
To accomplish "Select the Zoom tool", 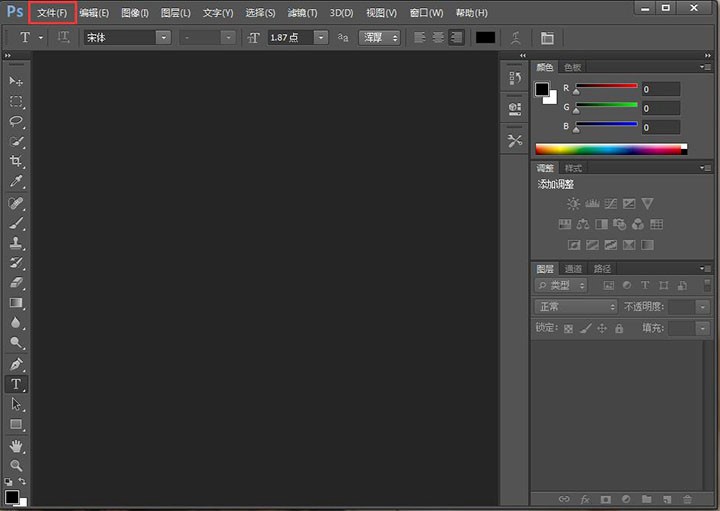I will click(x=16, y=466).
